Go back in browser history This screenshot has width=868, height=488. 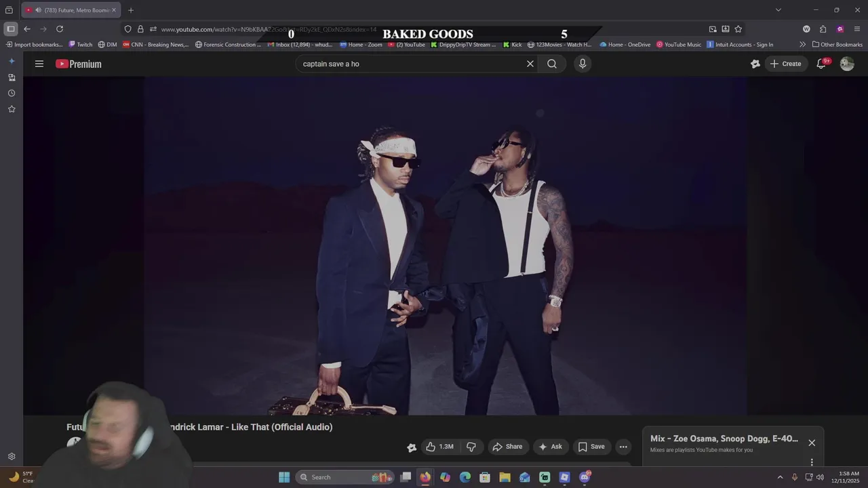pyautogui.click(x=27, y=29)
